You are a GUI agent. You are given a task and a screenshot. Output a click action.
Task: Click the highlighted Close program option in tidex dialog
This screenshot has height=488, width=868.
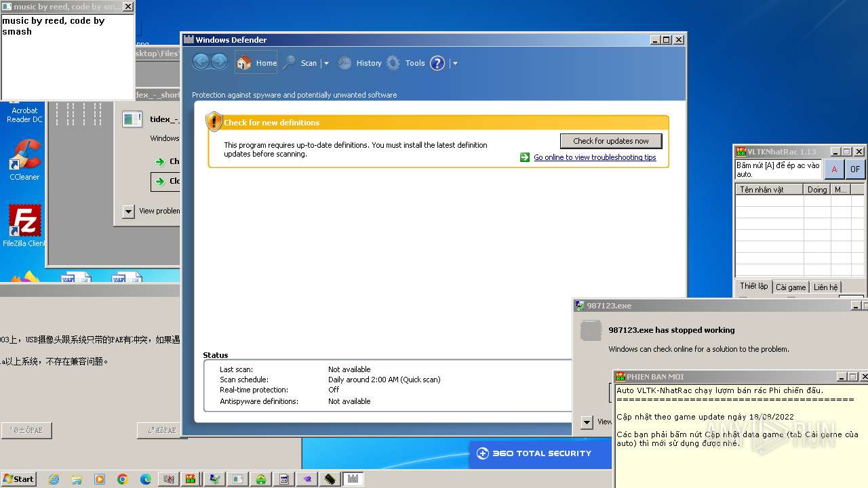pyautogui.click(x=165, y=182)
